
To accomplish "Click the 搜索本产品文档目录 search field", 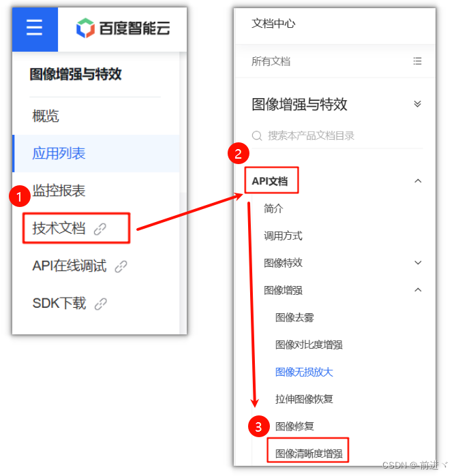I will [x=337, y=136].
